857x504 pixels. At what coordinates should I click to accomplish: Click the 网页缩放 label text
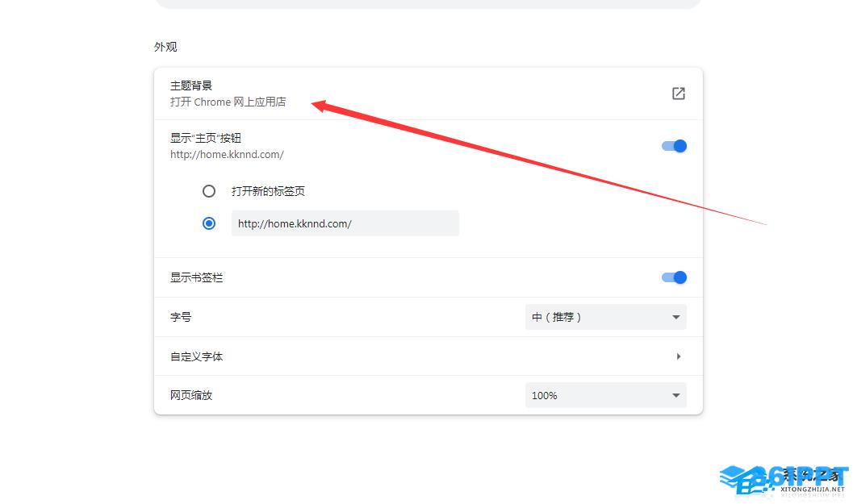[x=191, y=396]
